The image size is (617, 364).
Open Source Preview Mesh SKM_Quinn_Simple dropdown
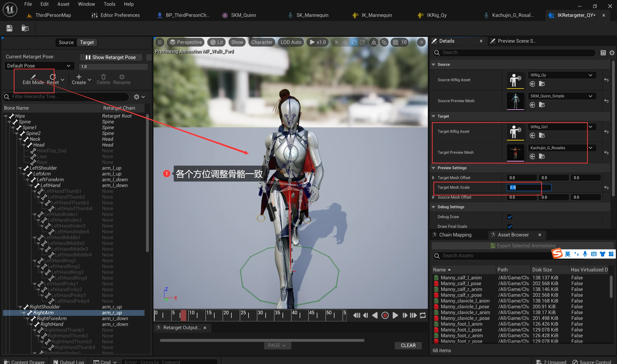[562, 96]
